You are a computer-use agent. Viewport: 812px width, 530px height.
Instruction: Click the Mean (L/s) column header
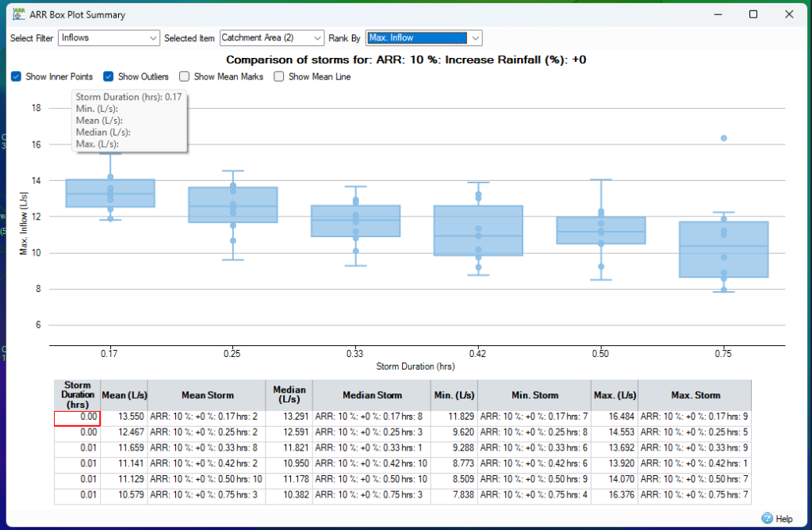click(x=124, y=394)
